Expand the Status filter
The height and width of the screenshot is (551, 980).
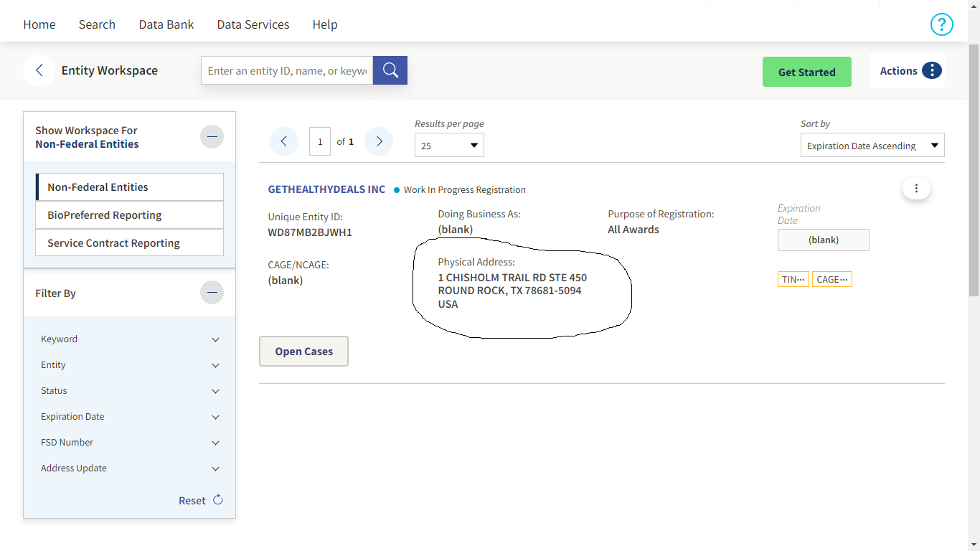point(215,391)
